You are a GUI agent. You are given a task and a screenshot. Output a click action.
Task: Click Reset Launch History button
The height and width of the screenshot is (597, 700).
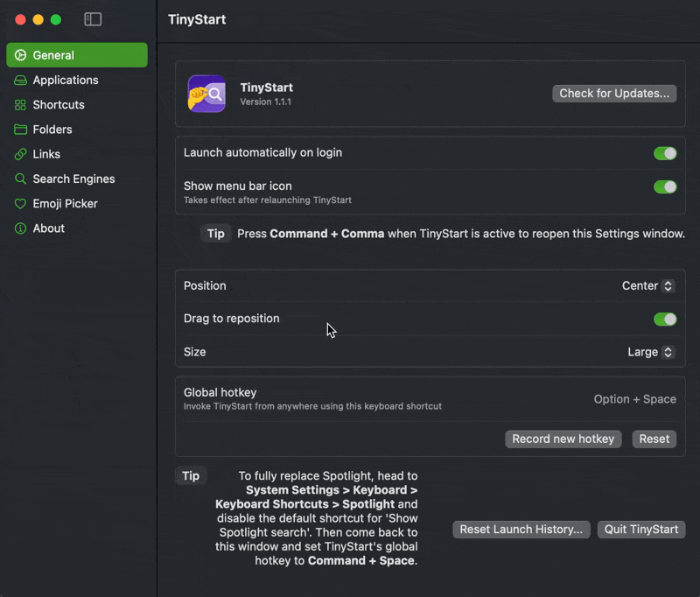coord(521,530)
